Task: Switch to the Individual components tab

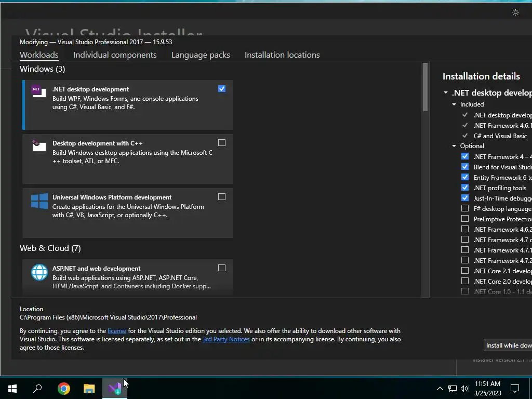Action: point(115,55)
